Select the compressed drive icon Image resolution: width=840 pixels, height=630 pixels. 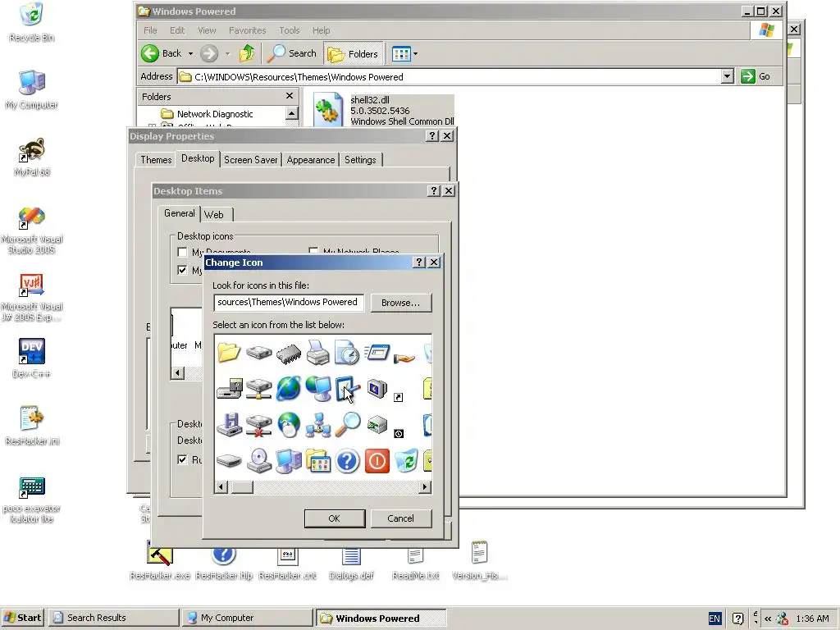tap(377, 426)
